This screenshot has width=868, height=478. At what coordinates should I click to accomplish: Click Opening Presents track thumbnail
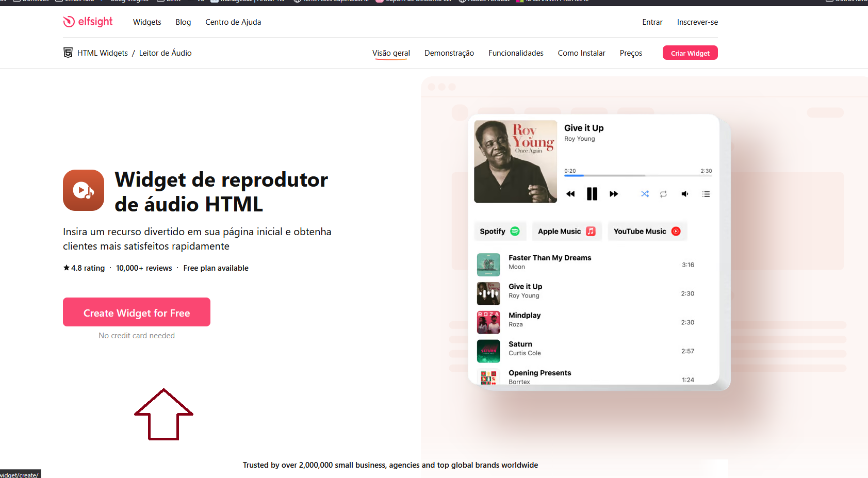(488, 377)
